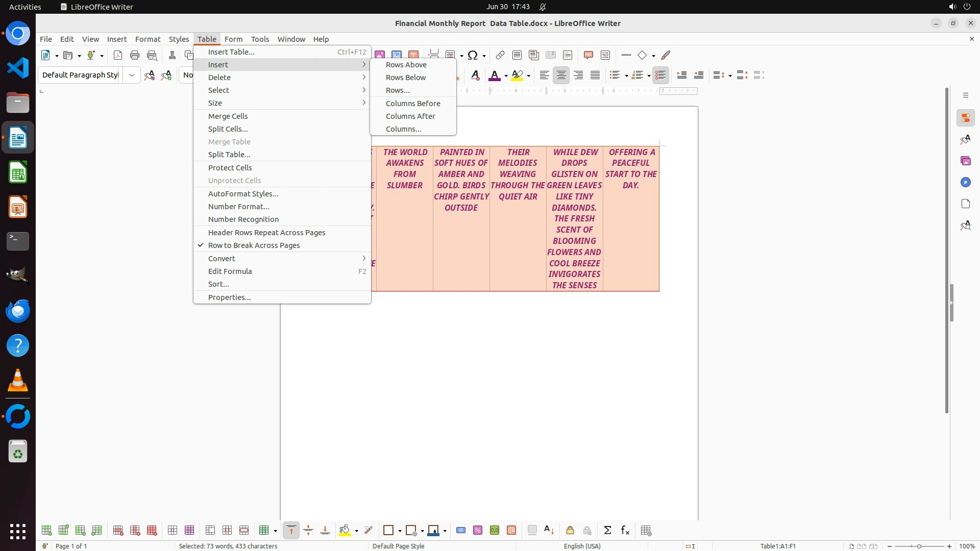Viewport: 980px width, 551px height.
Task: Click the Justified alignment icon
Action: 595,76
